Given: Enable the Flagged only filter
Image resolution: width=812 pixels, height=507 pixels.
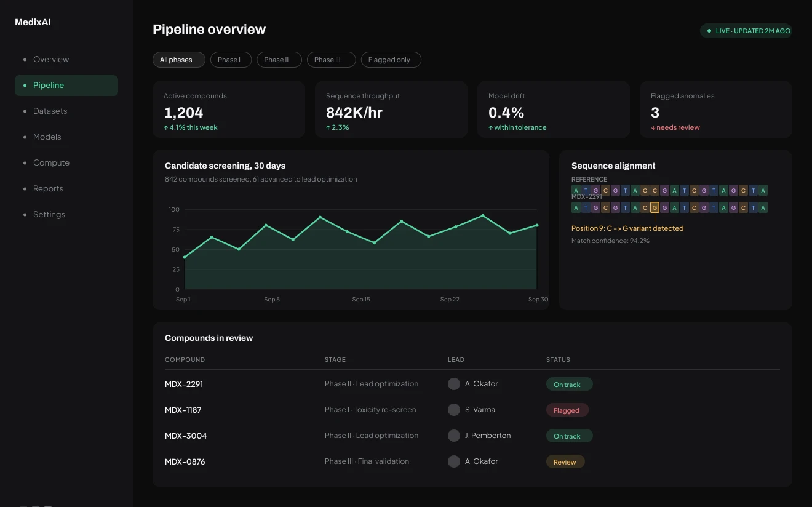Looking at the screenshot, I should [391, 60].
